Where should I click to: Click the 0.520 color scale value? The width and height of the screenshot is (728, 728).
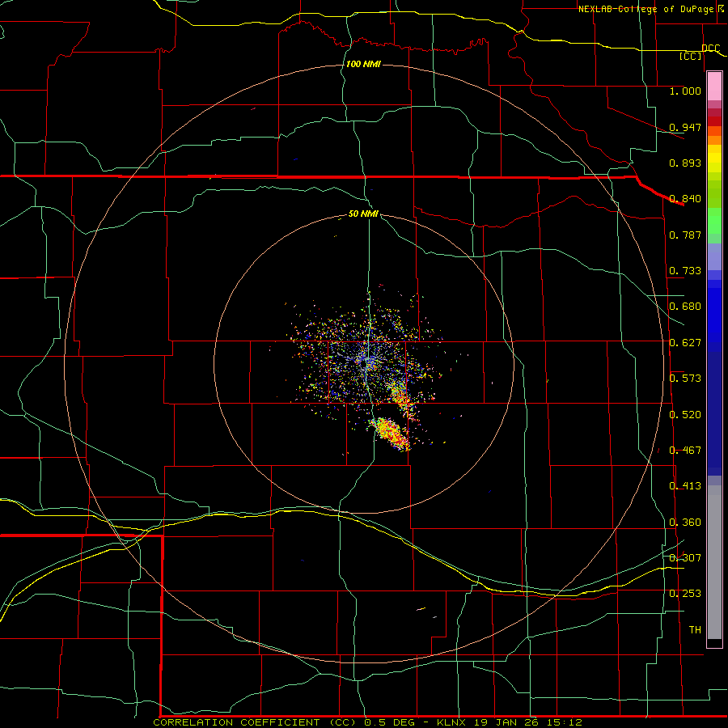click(x=685, y=414)
